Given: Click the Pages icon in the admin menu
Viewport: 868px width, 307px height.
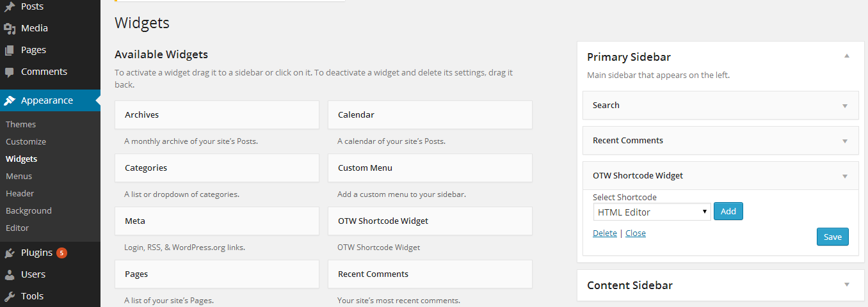Looking at the screenshot, I should [10, 50].
